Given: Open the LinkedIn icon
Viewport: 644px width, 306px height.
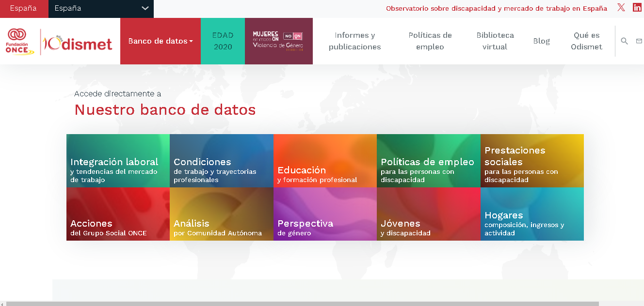Looking at the screenshot, I should (x=637, y=8).
